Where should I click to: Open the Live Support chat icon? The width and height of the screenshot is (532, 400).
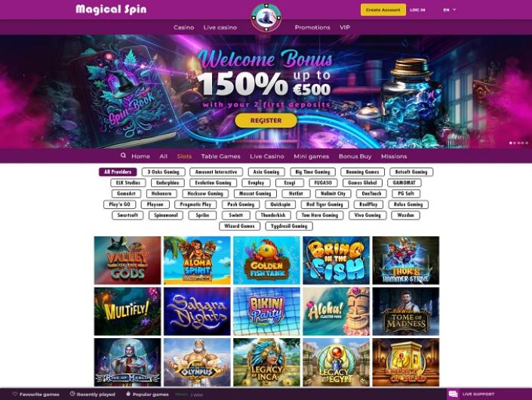pyautogui.click(x=453, y=394)
